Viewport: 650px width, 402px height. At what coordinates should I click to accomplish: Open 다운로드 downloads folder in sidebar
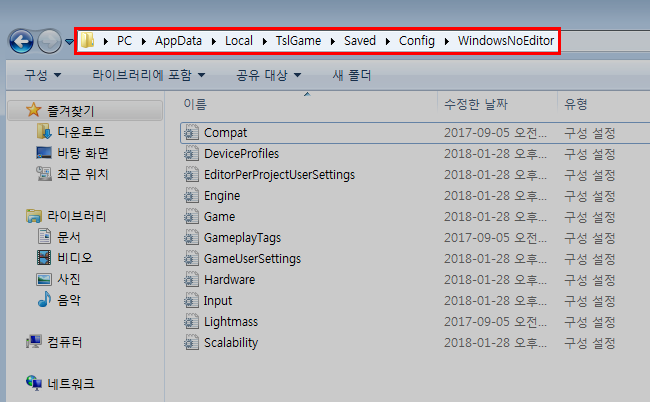click(81, 132)
